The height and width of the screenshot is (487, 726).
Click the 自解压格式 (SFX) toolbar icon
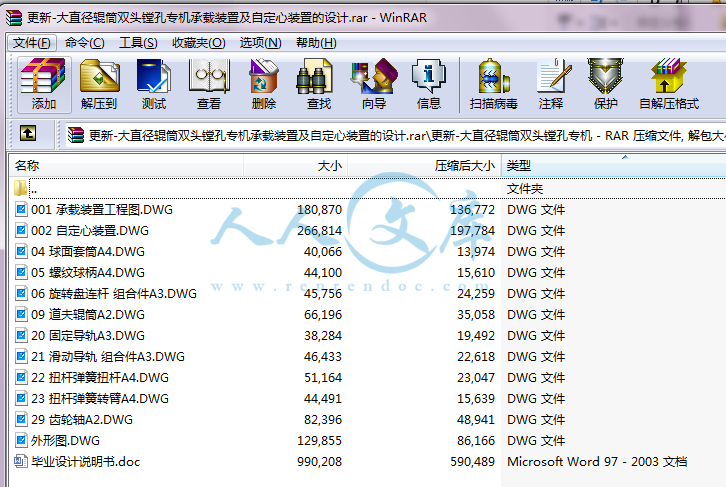669,85
